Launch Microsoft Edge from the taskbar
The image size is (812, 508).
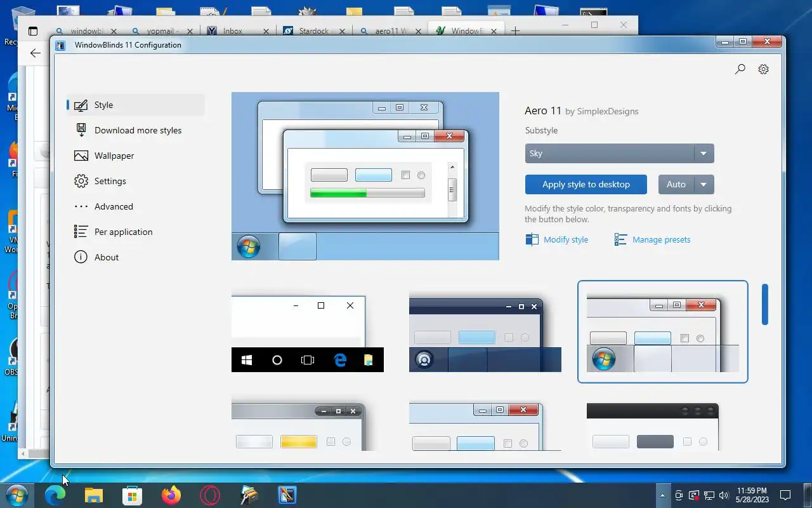click(x=55, y=495)
